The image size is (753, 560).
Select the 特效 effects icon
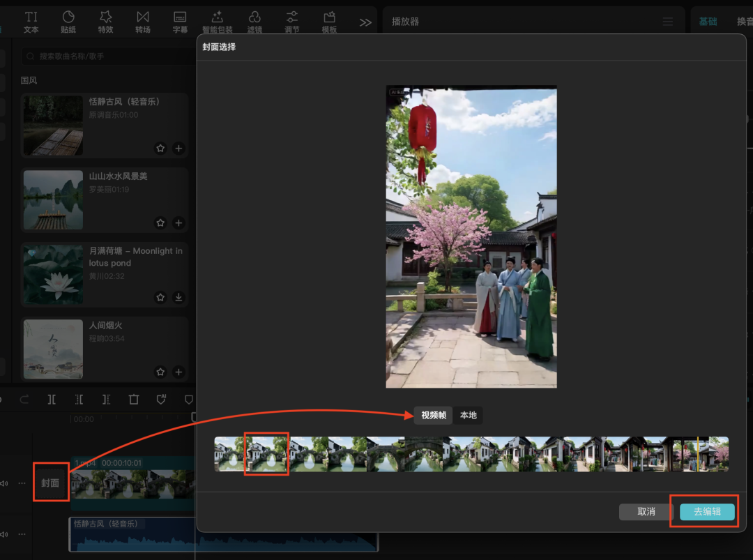(x=105, y=21)
